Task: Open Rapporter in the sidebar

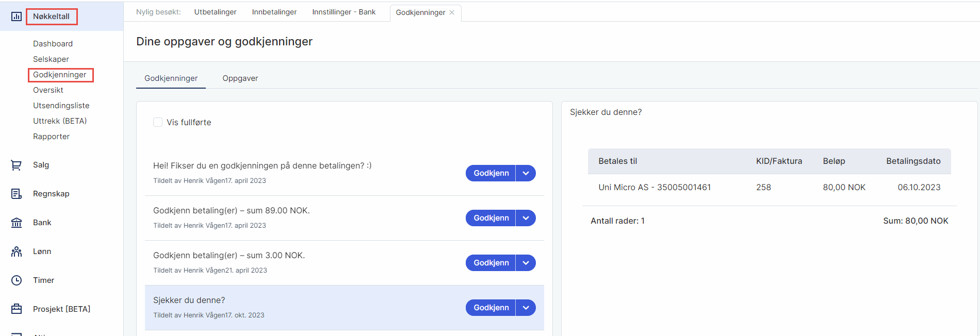Action: tap(51, 137)
